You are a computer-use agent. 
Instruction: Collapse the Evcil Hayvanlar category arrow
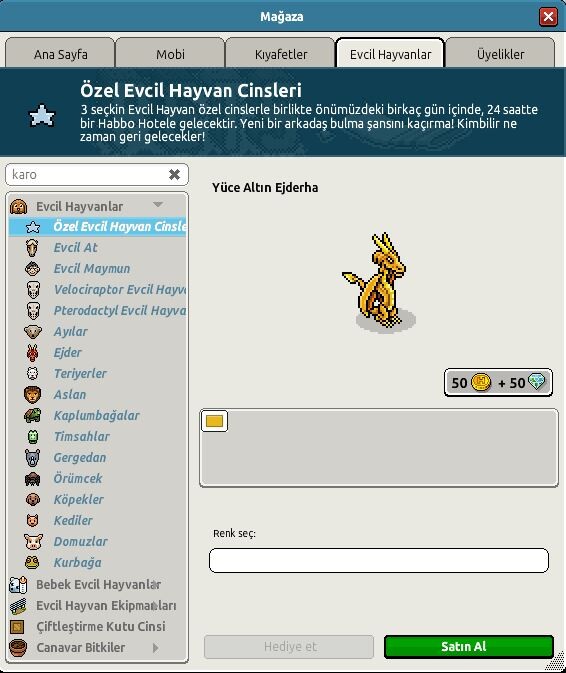pos(158,205)
